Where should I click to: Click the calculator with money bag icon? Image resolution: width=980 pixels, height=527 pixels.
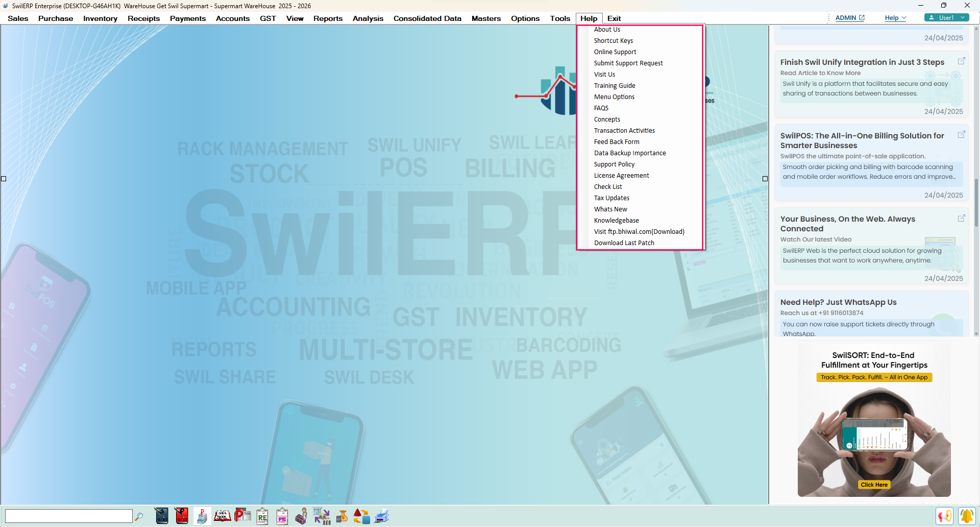point(342,516)
